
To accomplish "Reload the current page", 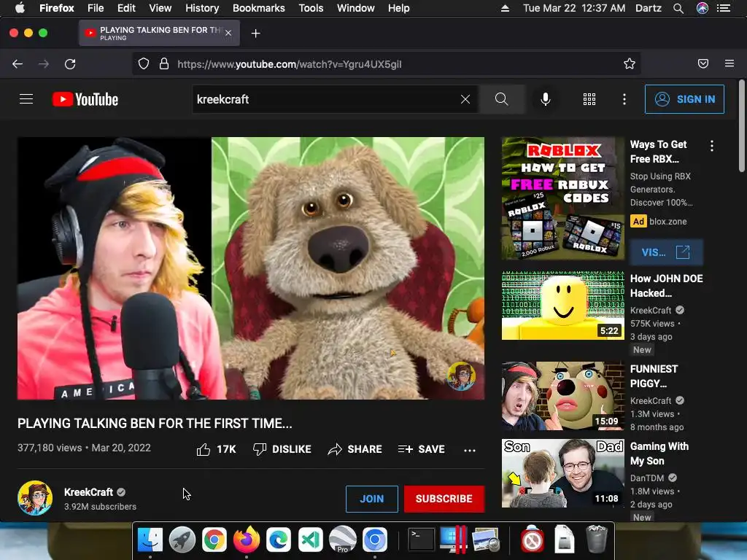I will pyautogui.click(x=70, y=64).
